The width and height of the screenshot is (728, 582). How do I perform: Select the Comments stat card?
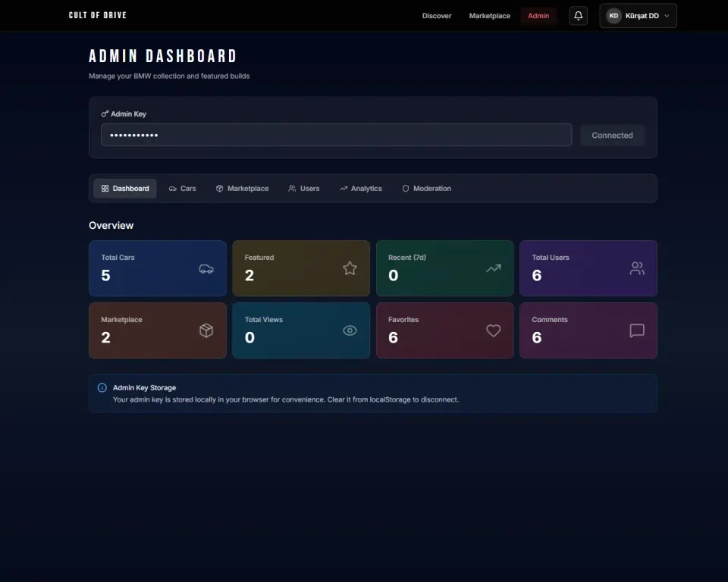(x=588, y=330)
